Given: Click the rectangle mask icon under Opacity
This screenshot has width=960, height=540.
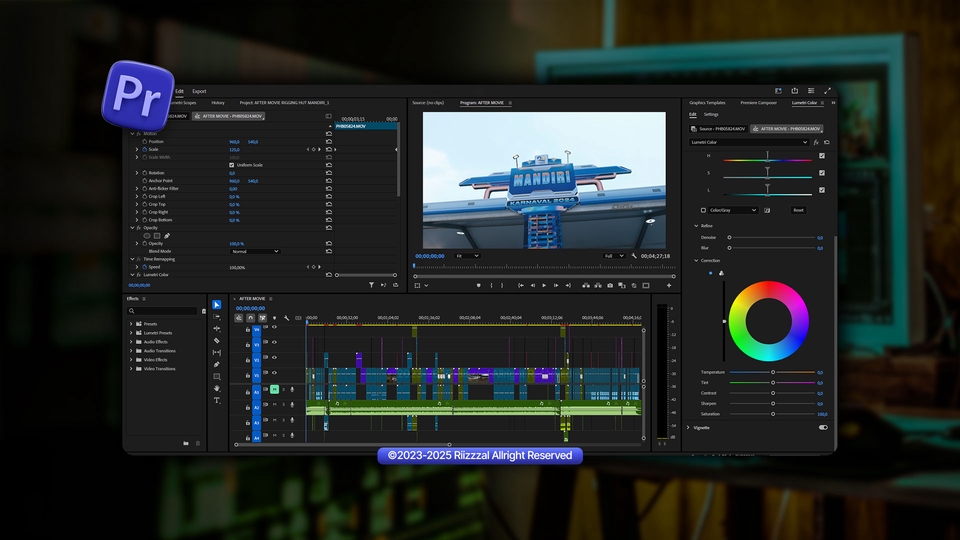Looking at the screenshot, I should click(157, 236).
